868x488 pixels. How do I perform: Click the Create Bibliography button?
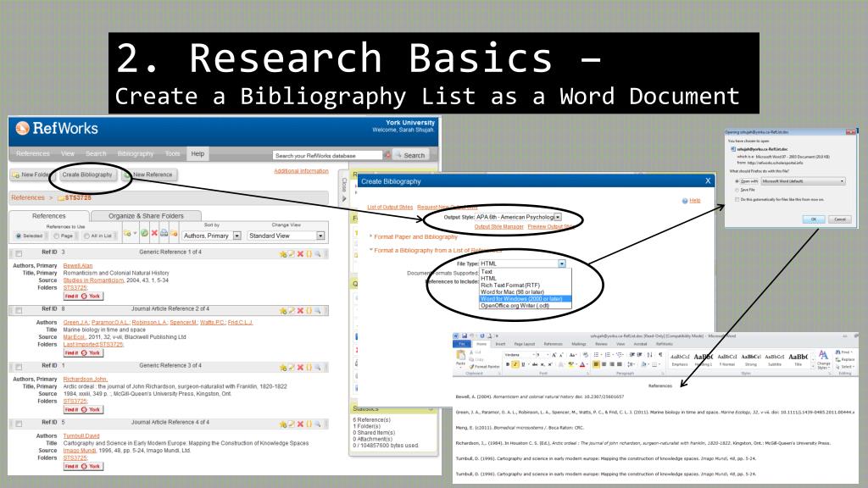click(87, 175)
